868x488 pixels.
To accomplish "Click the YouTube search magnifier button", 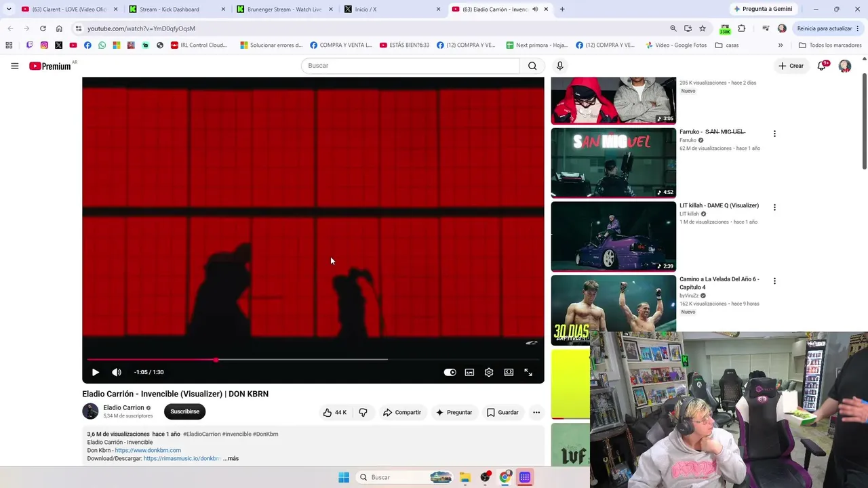I will 532,66.
